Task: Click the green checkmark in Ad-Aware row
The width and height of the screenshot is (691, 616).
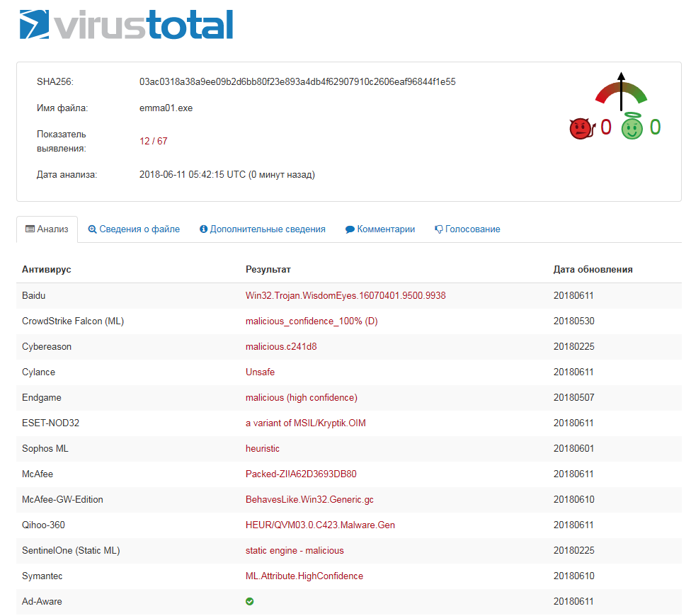Action: point(249,601)
